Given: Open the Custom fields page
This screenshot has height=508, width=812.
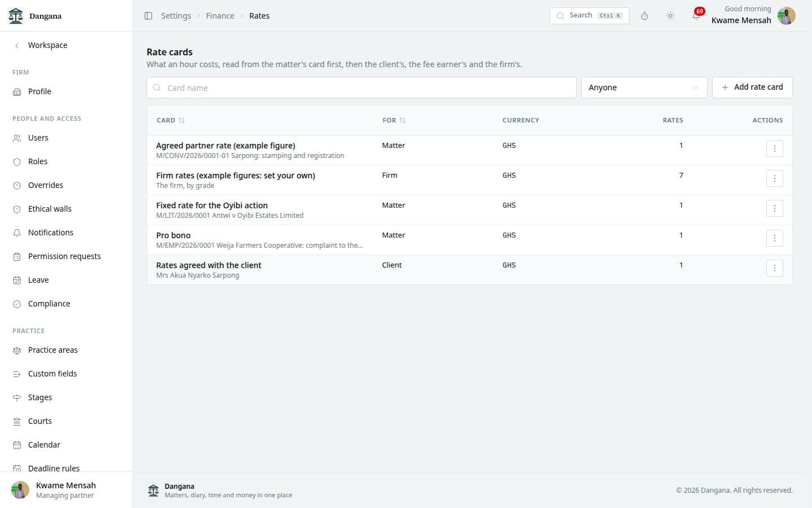Looking at the screenshot, I should coord(66,374).
